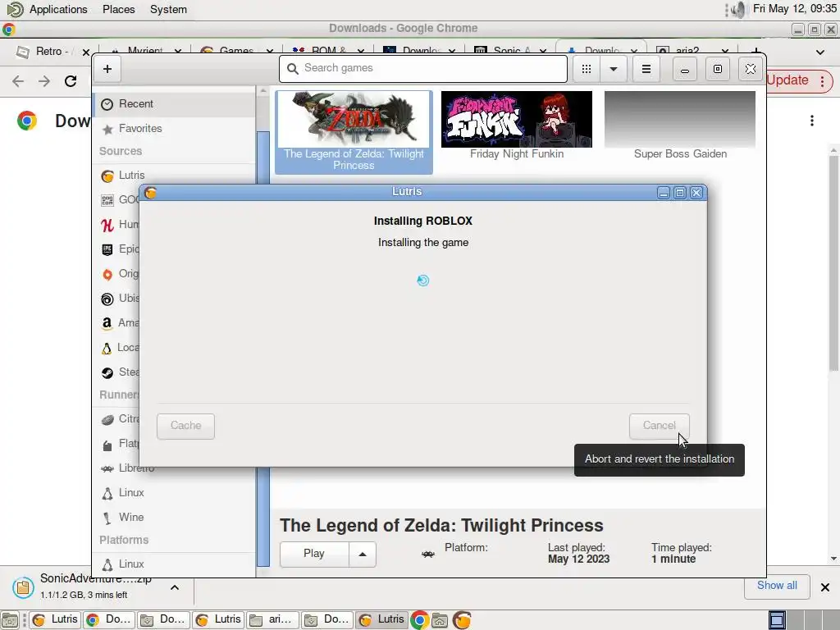Image resolution: width=840 pixels, height=630 pixels.
Task: Click the Flatpak runner icon
Action: [107, 445]
